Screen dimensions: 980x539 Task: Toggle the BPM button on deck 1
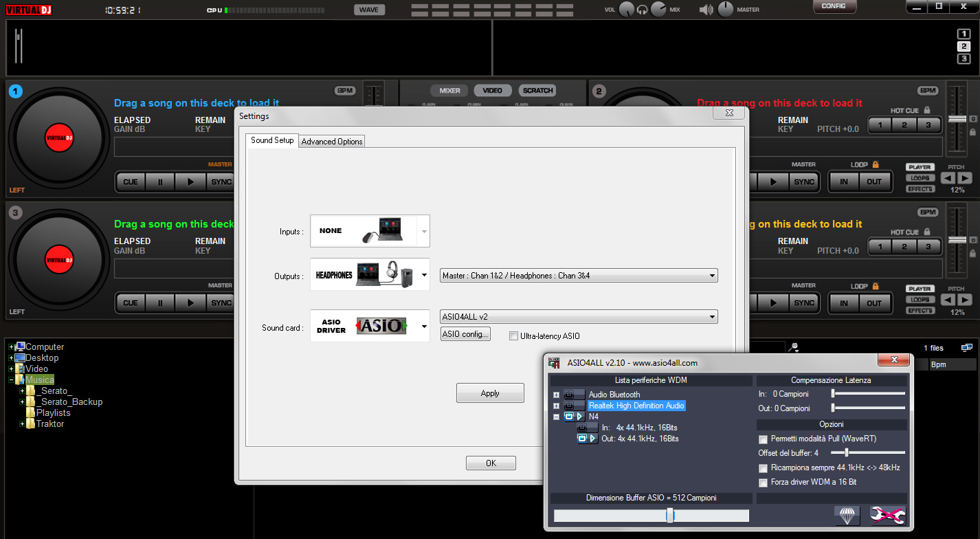click(344, 91)
